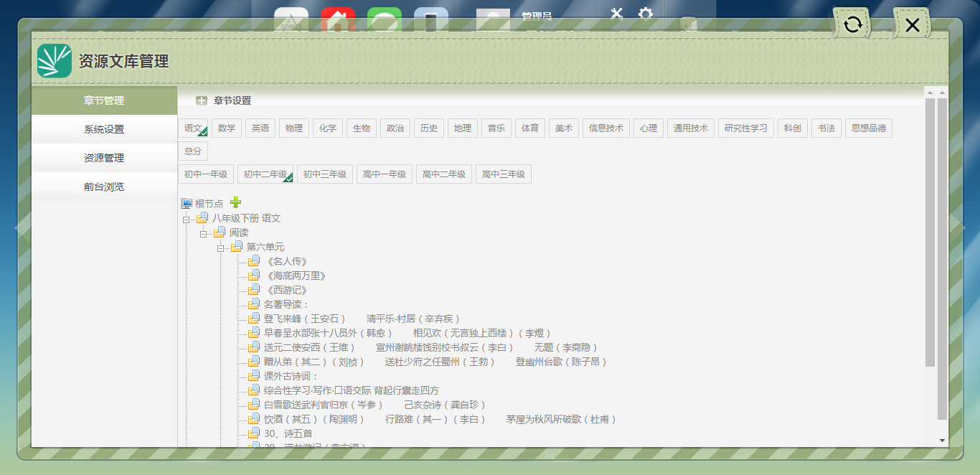Click the plus icon beside 章节设置 heading
980x475 pixels.
(202, 101)
